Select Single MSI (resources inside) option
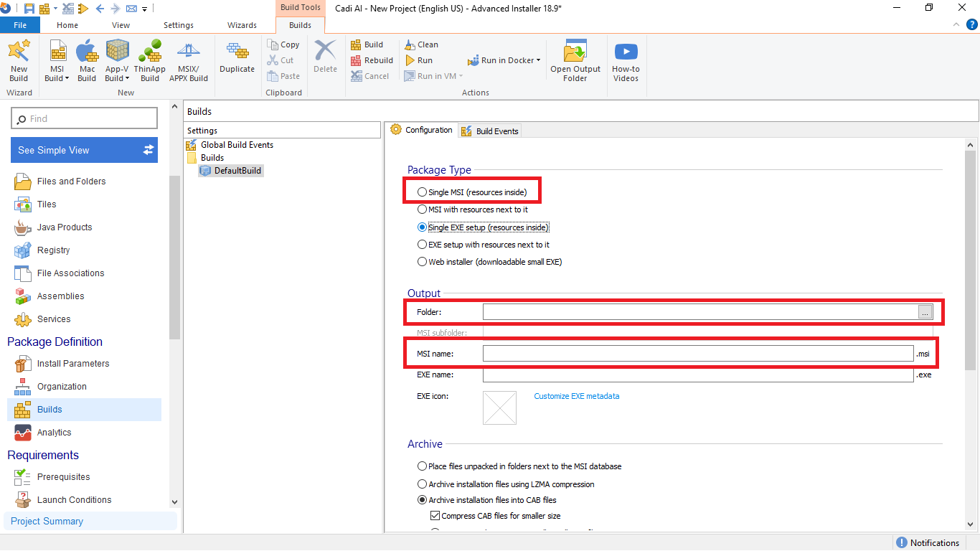Viewport: 980px width, 551px height. pos(422,192)
